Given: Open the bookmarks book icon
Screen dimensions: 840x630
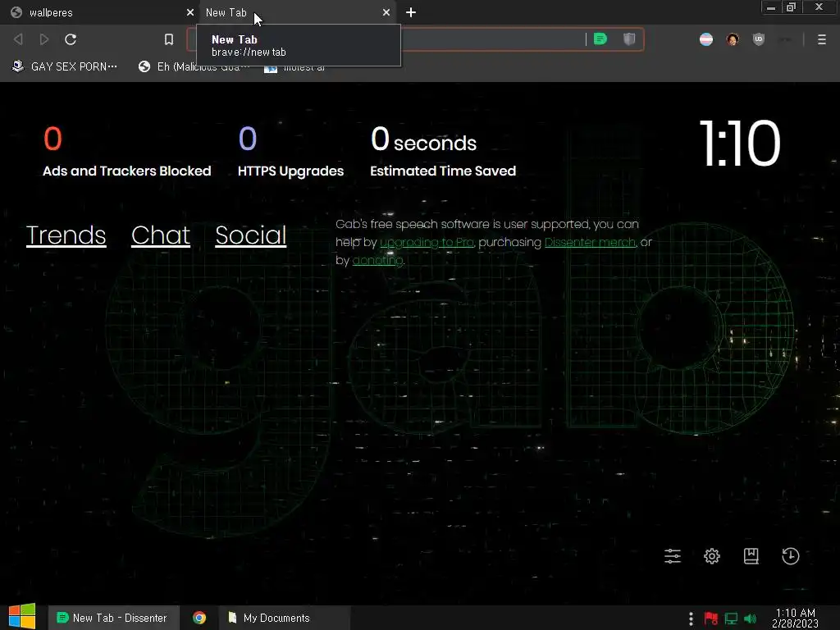Looking at the screenshot, I should tap(751, 556).
